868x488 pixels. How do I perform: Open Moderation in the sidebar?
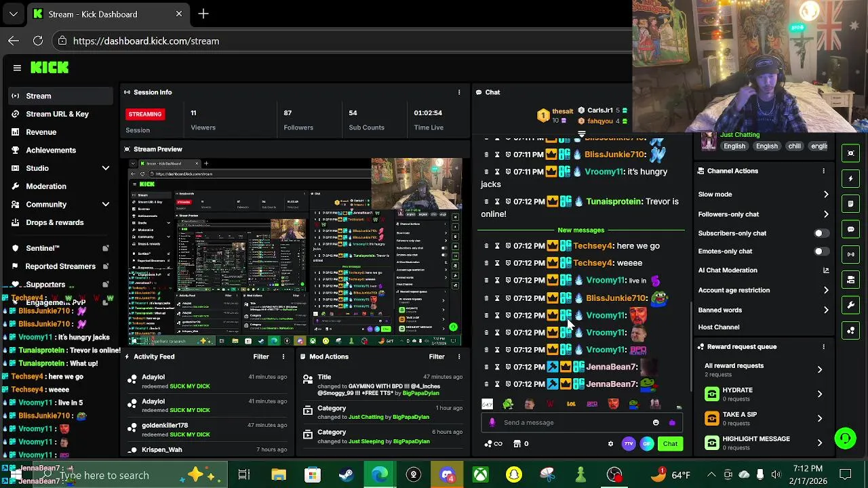[46, 186]
